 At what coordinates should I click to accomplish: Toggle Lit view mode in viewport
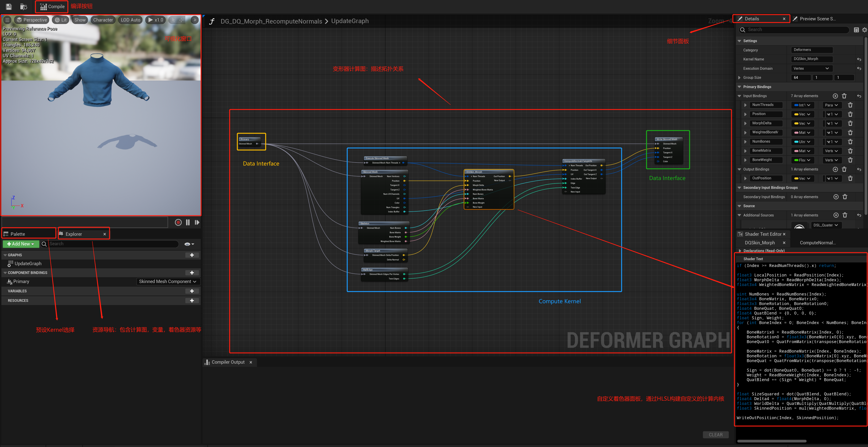pyautogui.click(x=61, y=20)
